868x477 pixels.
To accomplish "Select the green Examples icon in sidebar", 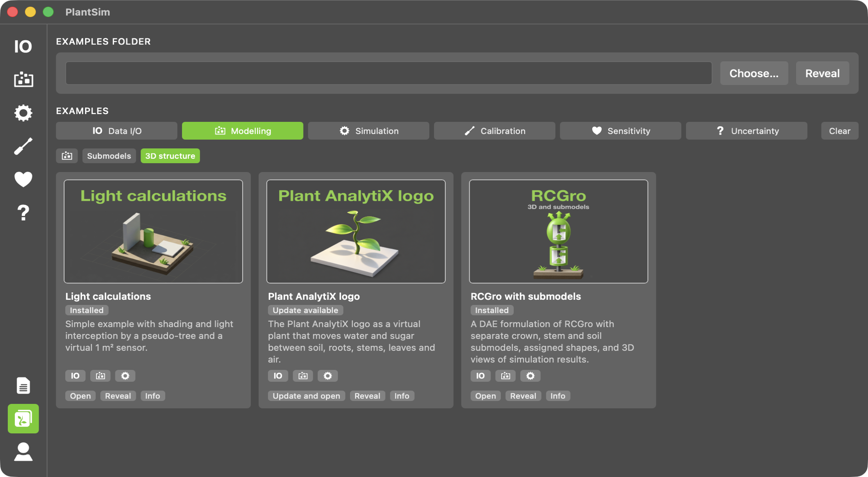I will coord(23,418).
